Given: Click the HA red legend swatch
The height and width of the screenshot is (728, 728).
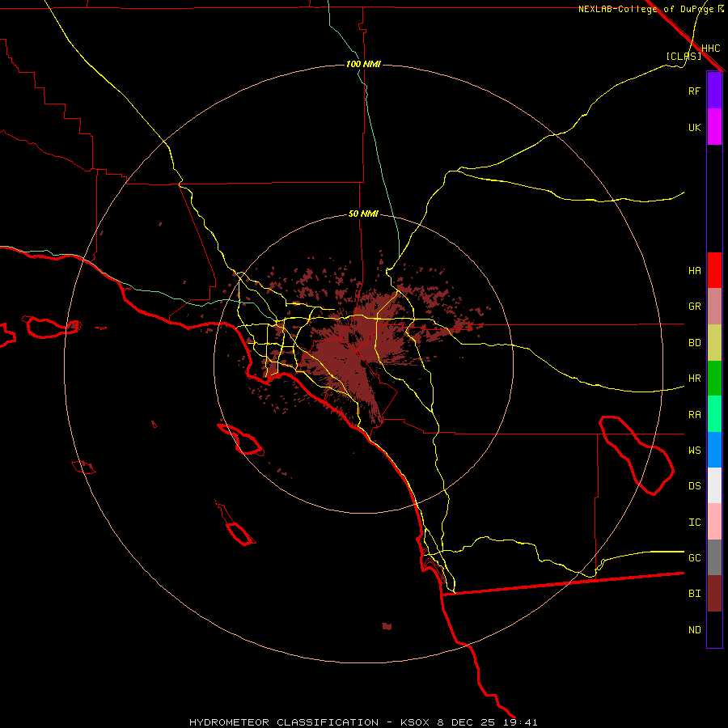Looking at the screenshot, I should click(714, 270).
